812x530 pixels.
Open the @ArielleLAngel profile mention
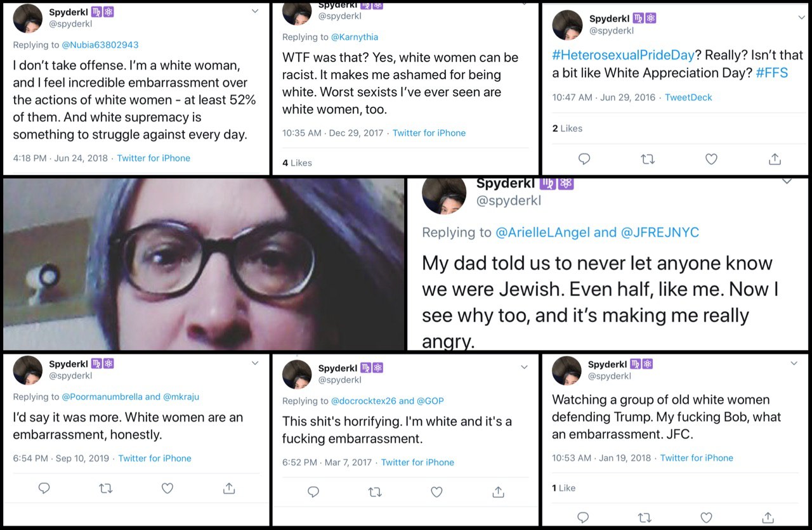point(543,233)
